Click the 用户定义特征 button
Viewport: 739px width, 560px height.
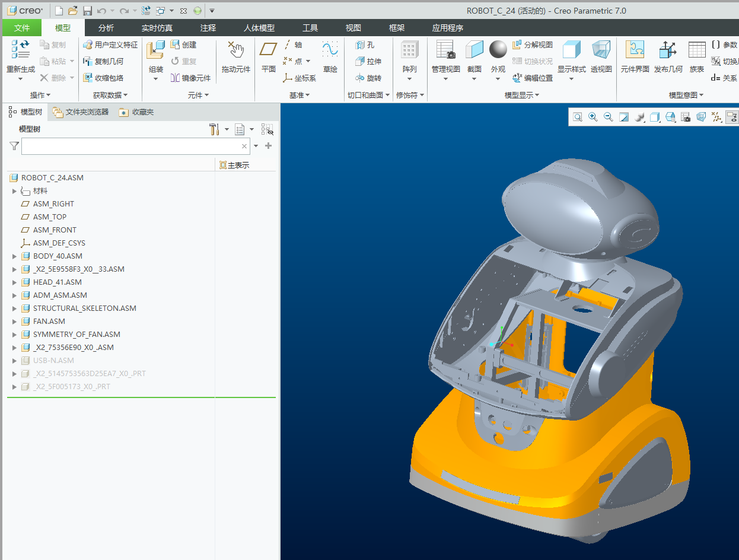pos(110,45)
